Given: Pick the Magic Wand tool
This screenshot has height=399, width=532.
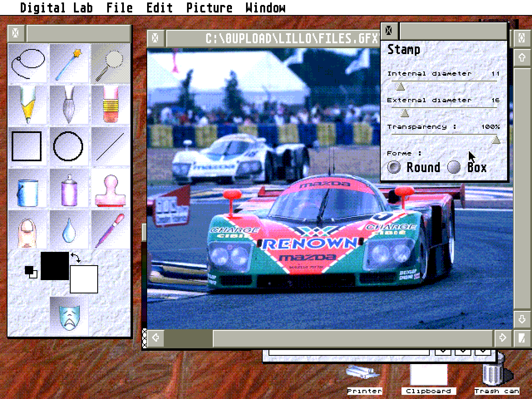Looking at the screenshot, I should (69, 62).
